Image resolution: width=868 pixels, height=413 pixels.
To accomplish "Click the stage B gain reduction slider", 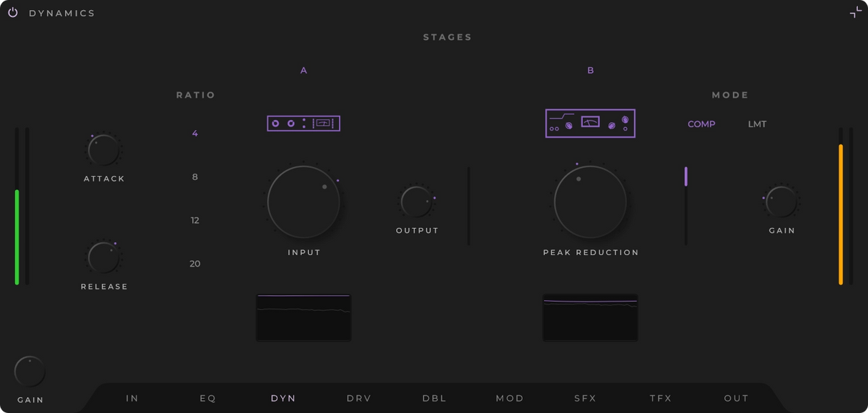I will pyautogui.click(x=686, y=206).
